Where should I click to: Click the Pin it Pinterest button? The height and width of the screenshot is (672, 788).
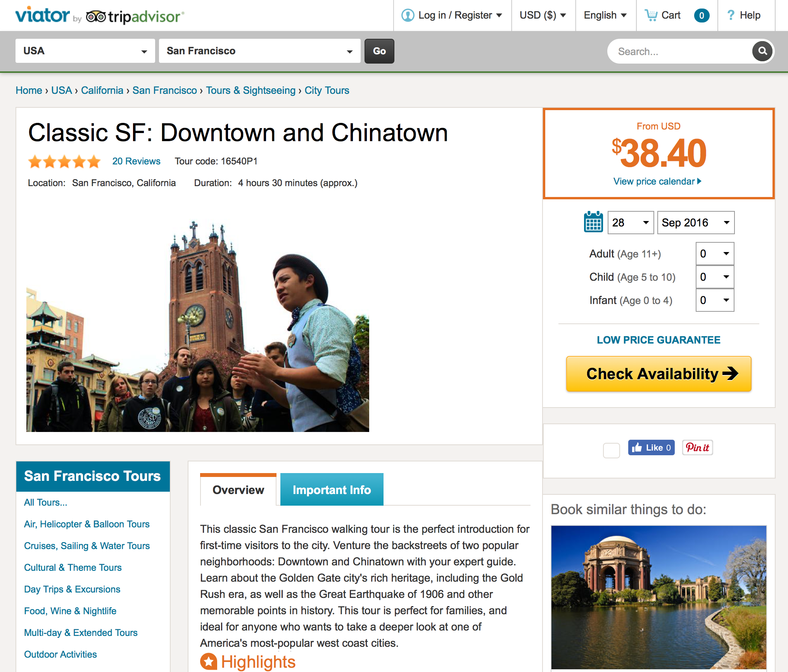(697, 447)
